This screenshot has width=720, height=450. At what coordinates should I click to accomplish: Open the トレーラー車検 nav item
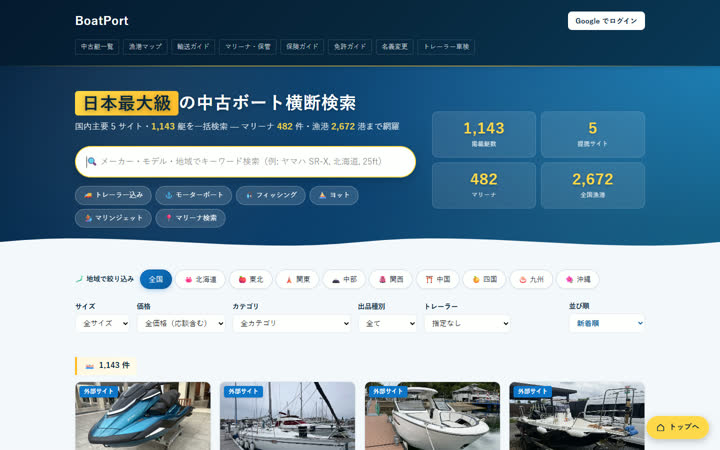(446, 46)
